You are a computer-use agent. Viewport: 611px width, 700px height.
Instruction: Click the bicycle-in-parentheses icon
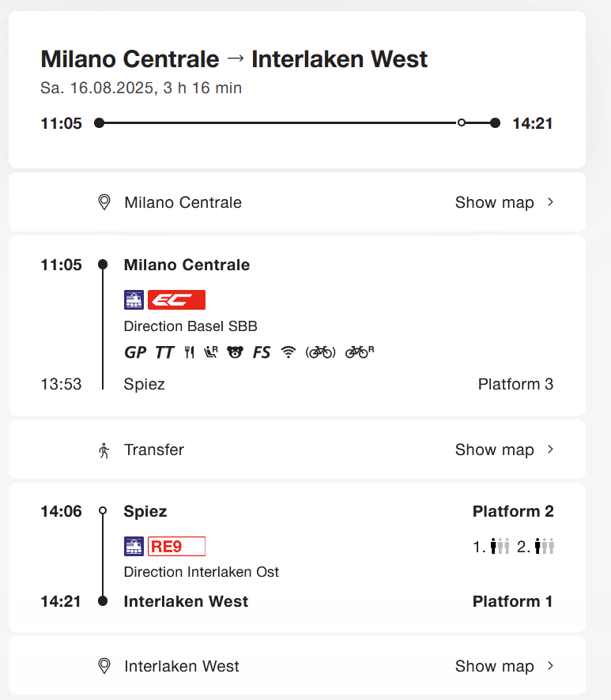(x=321, y=352)
